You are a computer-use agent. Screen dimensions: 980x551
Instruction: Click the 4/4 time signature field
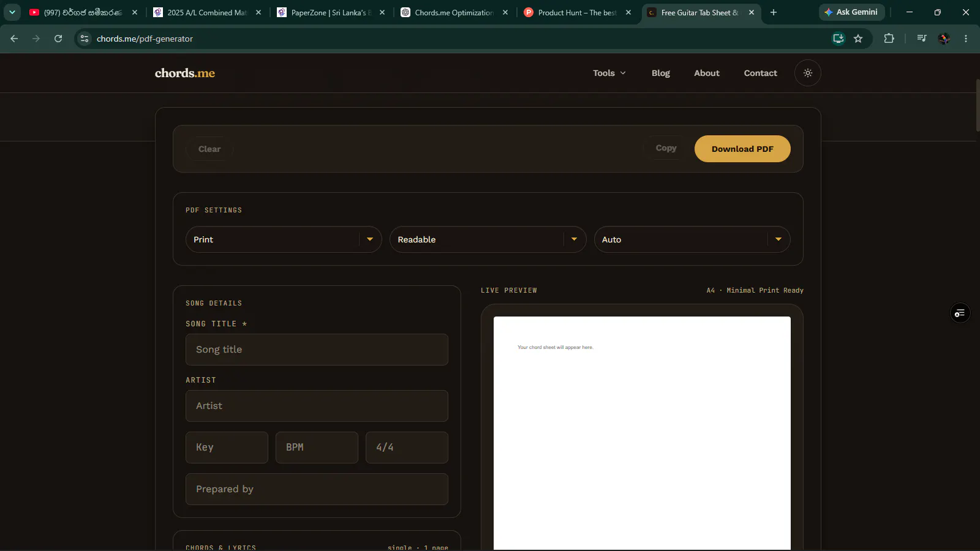(407, 448)
